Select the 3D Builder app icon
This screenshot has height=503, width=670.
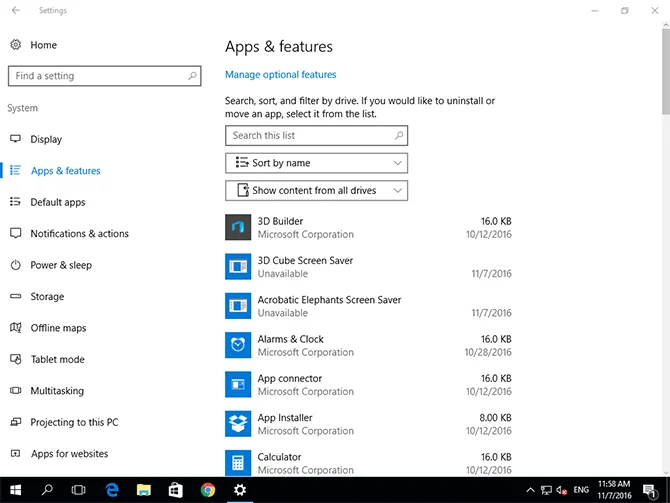point(238,227)
